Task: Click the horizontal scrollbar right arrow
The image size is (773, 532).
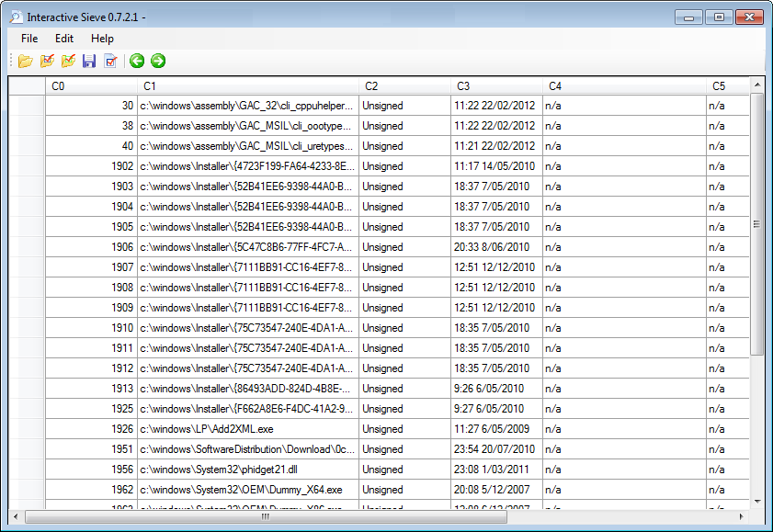Action: tap(743, 516)
